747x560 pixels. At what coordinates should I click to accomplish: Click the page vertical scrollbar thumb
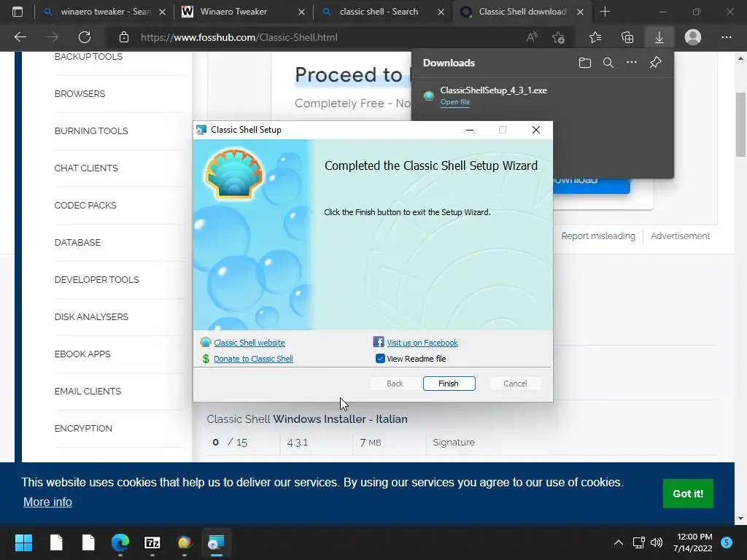(740, 125)
